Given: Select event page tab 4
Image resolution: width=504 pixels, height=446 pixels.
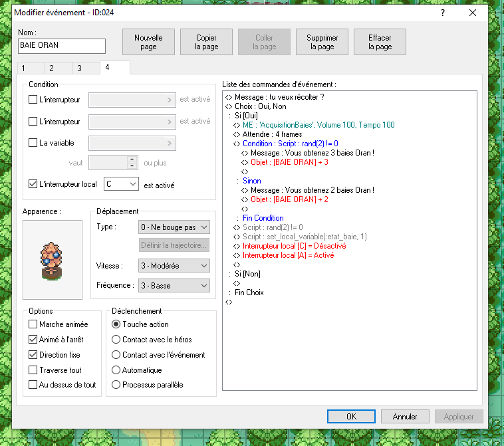Looking at the screenshot, I should click(x=115, y=67).
